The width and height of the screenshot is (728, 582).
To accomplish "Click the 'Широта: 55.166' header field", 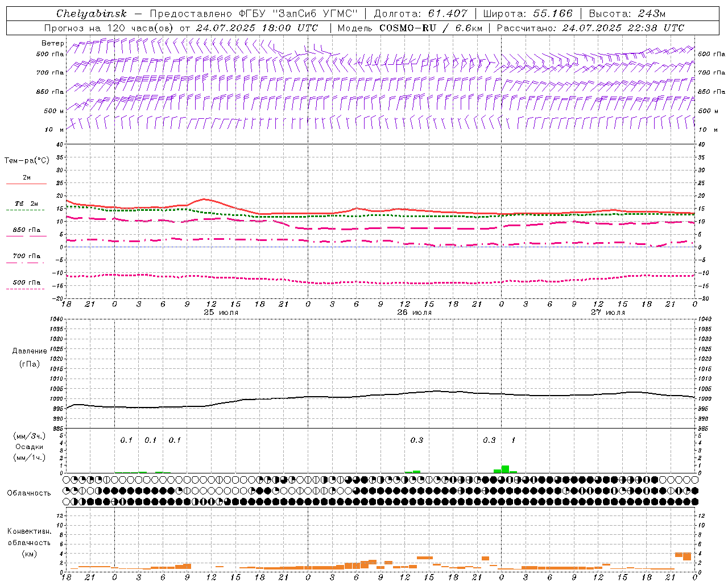I will tap(527, 14).
